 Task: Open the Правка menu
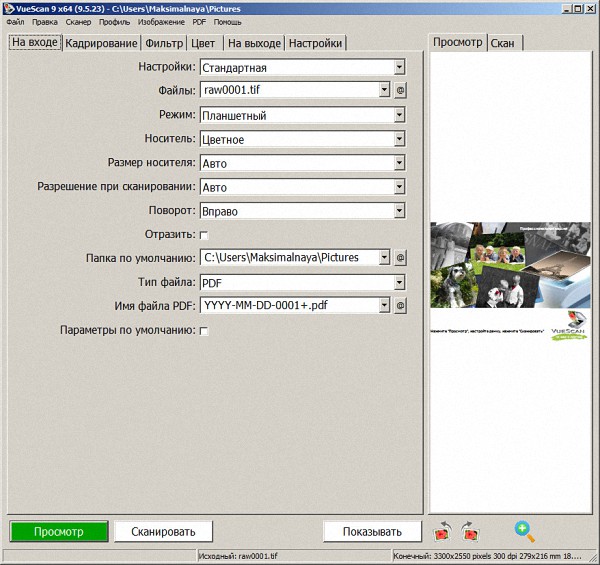45,22
